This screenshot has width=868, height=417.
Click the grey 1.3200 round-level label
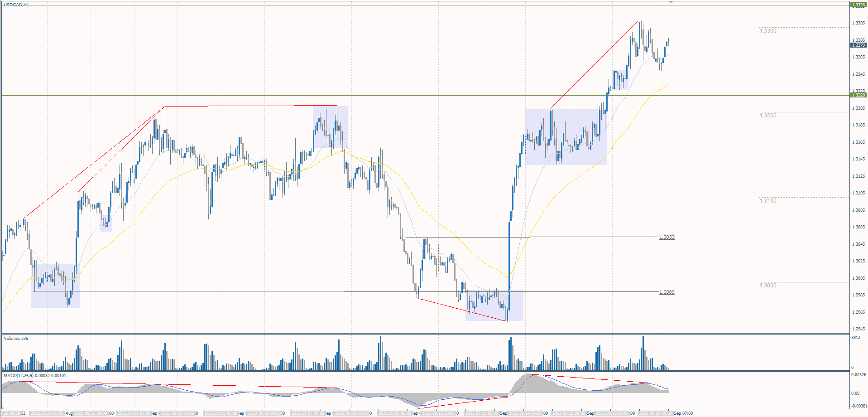point(768,116)
